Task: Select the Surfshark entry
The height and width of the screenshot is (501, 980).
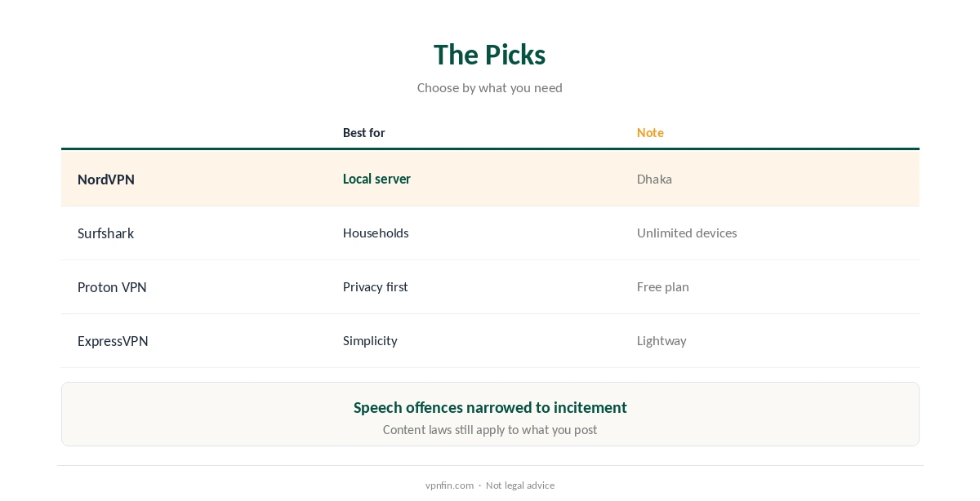Action: (105, 233)
